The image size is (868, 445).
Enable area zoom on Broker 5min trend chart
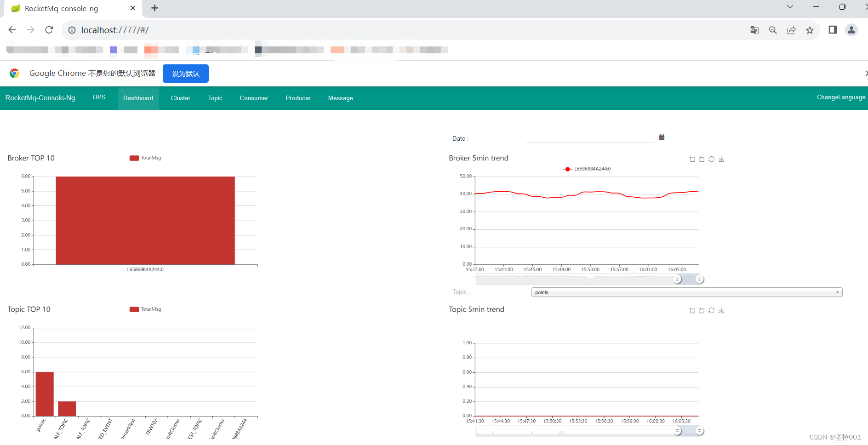pyautogui.click(x=692, y=159)
